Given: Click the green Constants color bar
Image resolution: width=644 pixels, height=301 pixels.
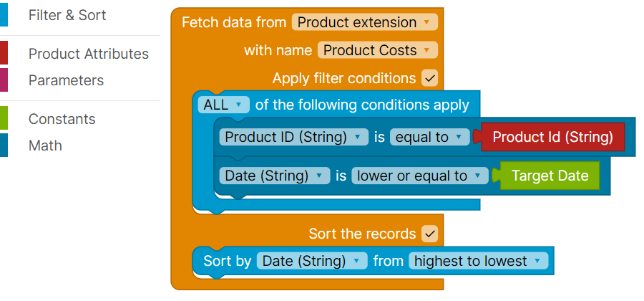Looking at the screenshot, I should pyautogui.click(x=4, y=119).
